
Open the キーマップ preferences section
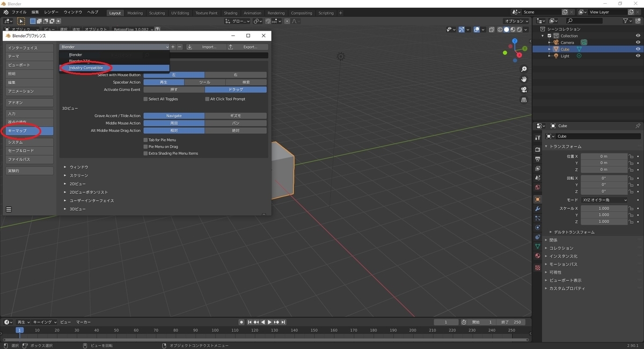(30, 131)
